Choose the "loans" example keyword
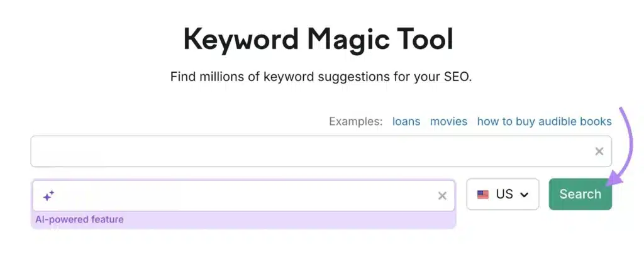644x255 pixels. point(406,122)
